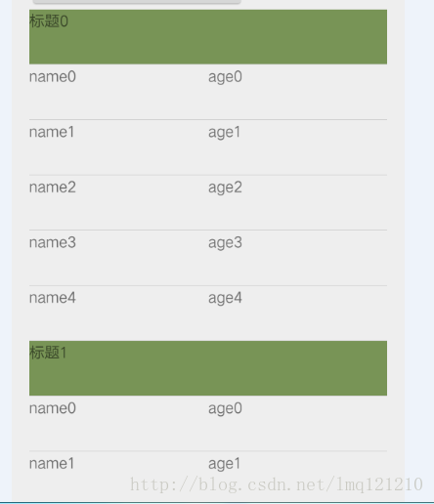The image size is (434, 504).
Task: Choose the age3 entry
Action: [x=225, y=243]
